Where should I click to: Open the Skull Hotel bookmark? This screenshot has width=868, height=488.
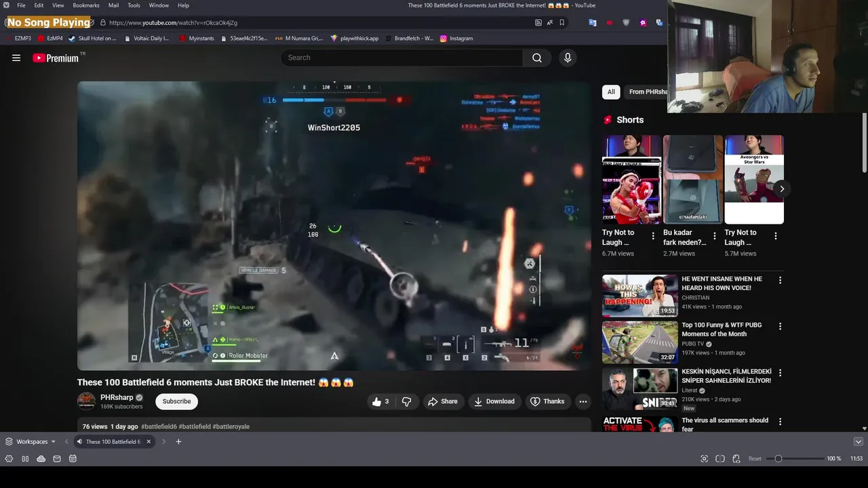point(93,39)
